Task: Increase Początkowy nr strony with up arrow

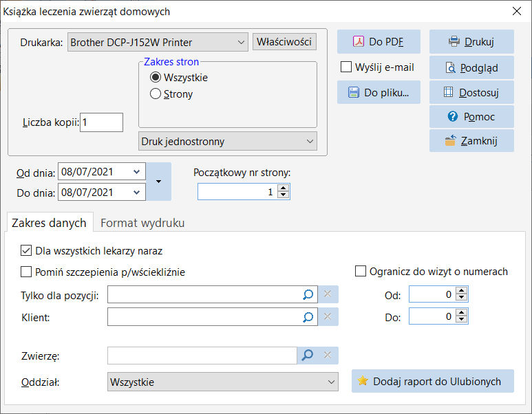Action: 284,188
